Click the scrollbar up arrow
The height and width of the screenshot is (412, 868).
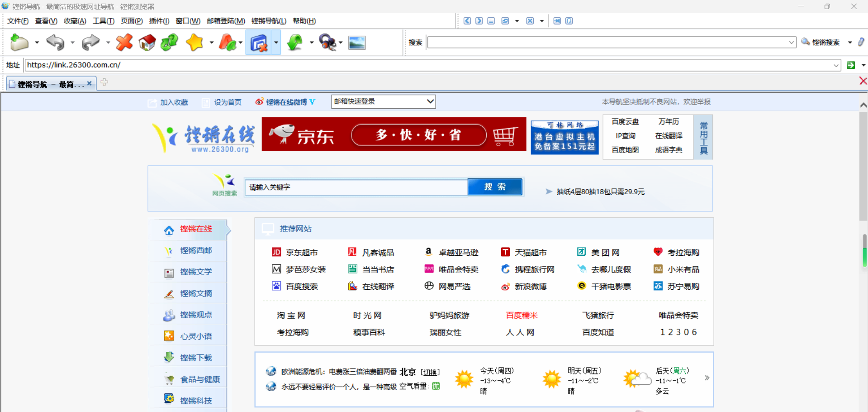pyautogui.click(x=863, y=105)
